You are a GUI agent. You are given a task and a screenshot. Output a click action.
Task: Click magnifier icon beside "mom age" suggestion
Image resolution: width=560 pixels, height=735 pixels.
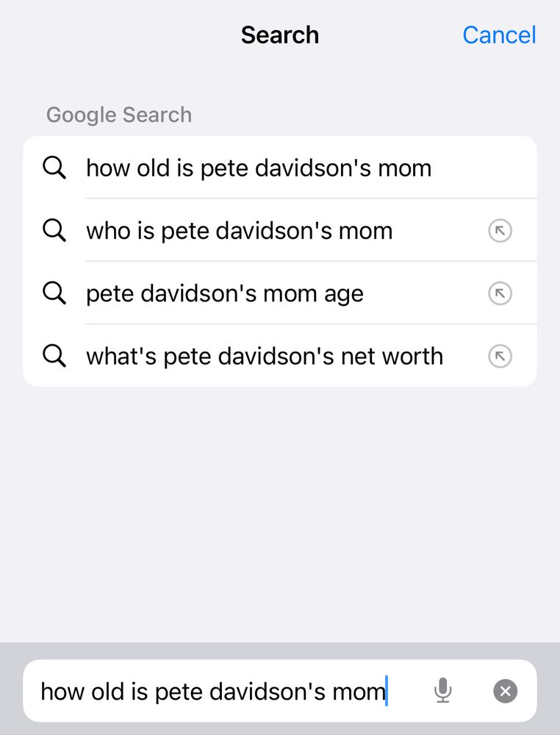(x=54, y=293)
